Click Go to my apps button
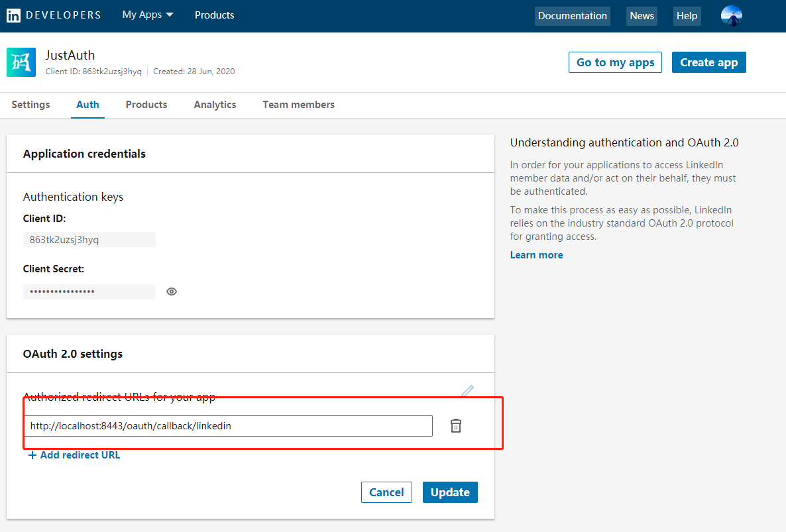Image resolution: width=786 pixels, height=532 pixels. 615,62
